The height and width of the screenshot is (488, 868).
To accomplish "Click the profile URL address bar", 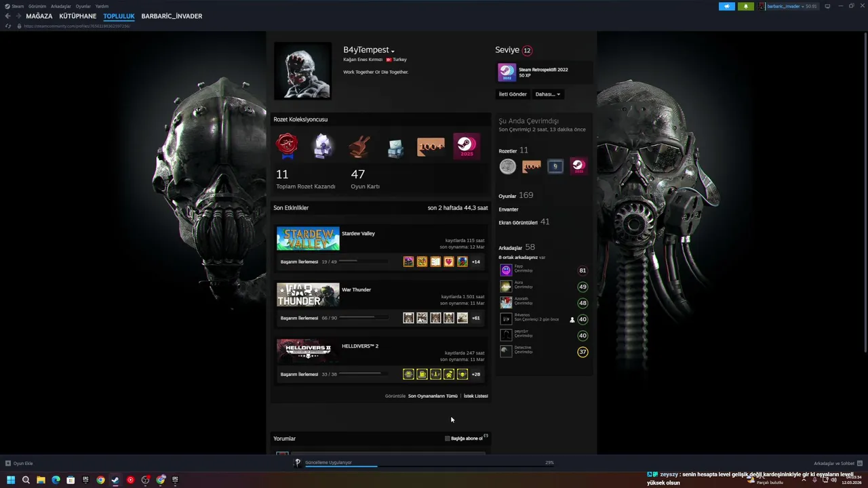I will pyautogui.click(x=76, y=26).
